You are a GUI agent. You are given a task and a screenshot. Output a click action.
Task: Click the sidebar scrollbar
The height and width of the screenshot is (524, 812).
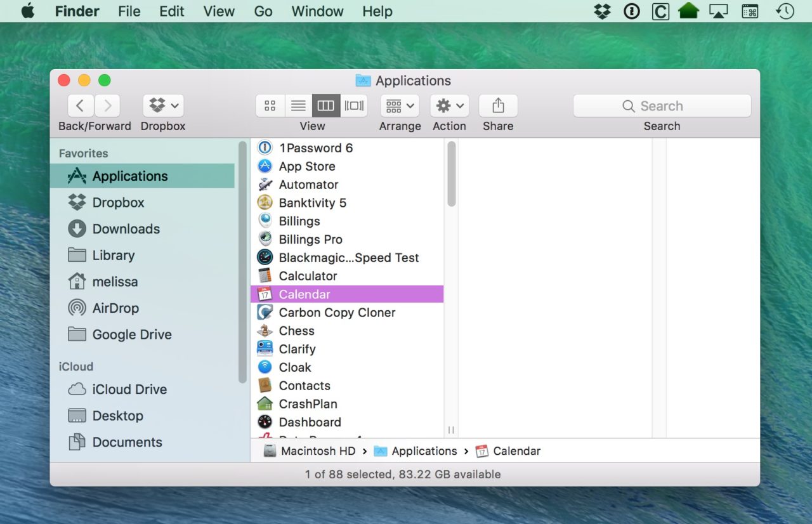(242, 262)
